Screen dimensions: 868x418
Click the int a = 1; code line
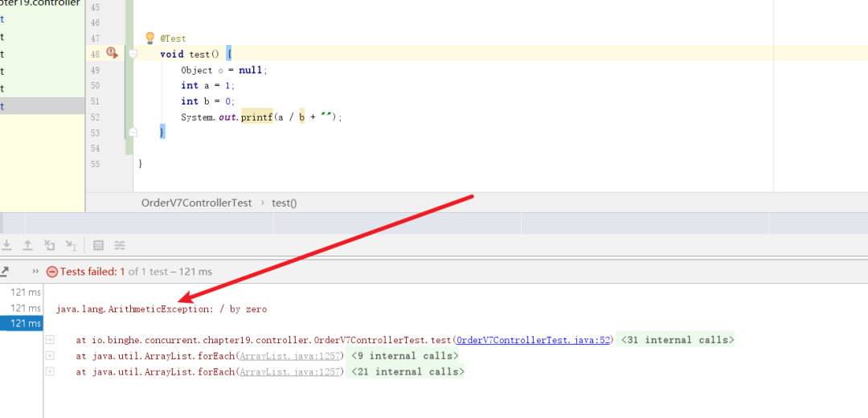[x=208, y=86]
